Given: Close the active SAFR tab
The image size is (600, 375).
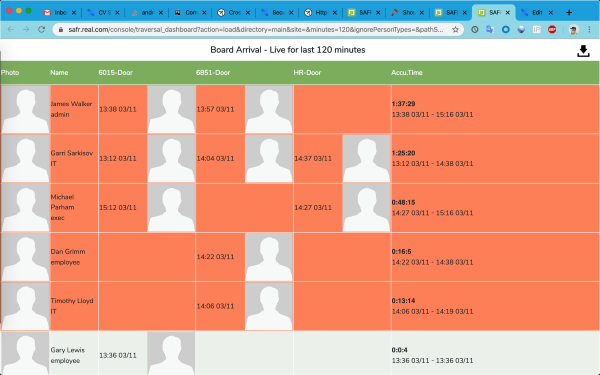Looking at the screenshot, I should [x=508, y=13].
